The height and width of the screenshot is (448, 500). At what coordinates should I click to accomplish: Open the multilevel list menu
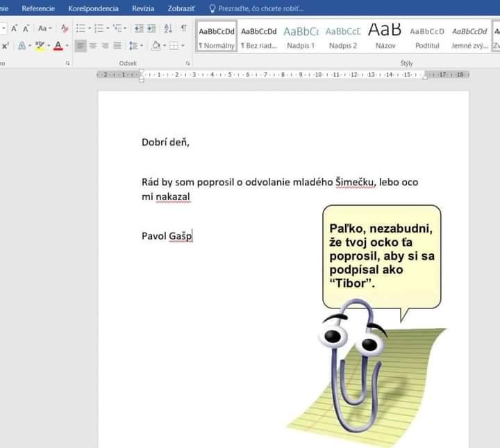[119, 28]
